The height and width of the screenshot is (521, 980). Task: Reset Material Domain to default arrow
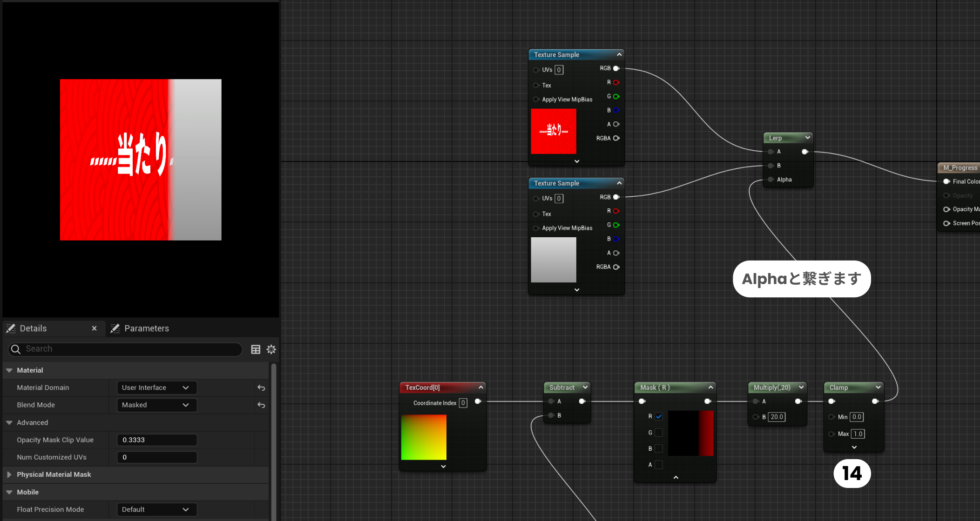(x=261, y=387)
